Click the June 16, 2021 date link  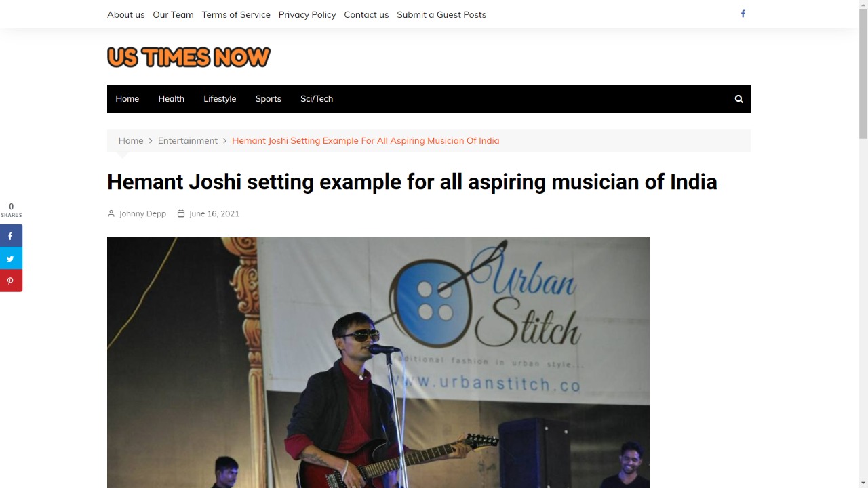click(214, 213)
